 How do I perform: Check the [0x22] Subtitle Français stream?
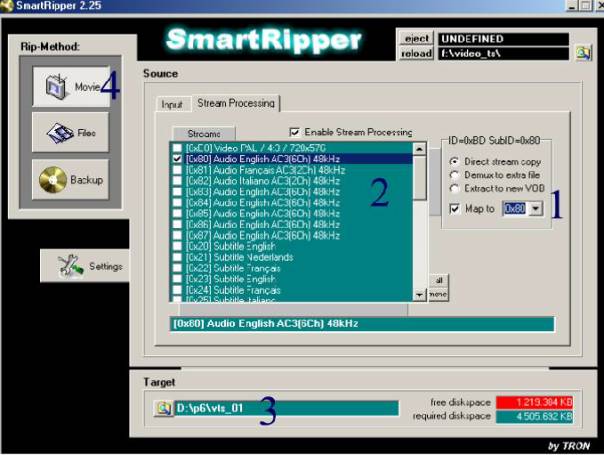(x=177, y=268)
